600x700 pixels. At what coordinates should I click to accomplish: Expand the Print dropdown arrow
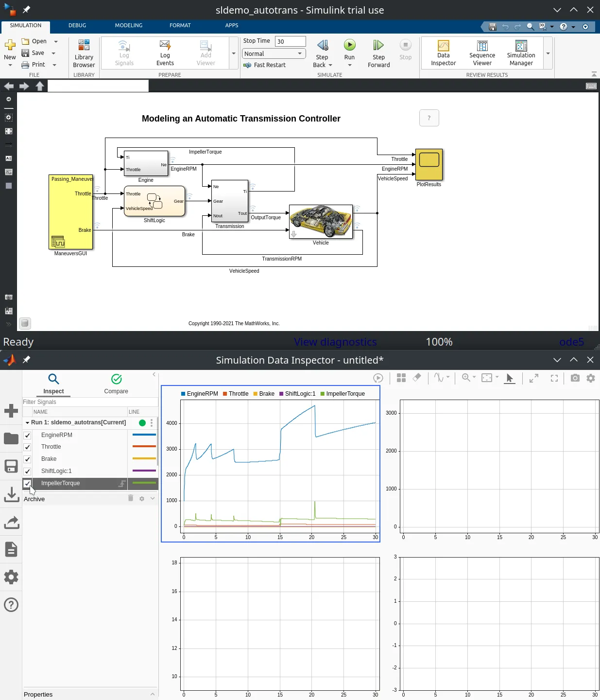click(x=54, y=65)
